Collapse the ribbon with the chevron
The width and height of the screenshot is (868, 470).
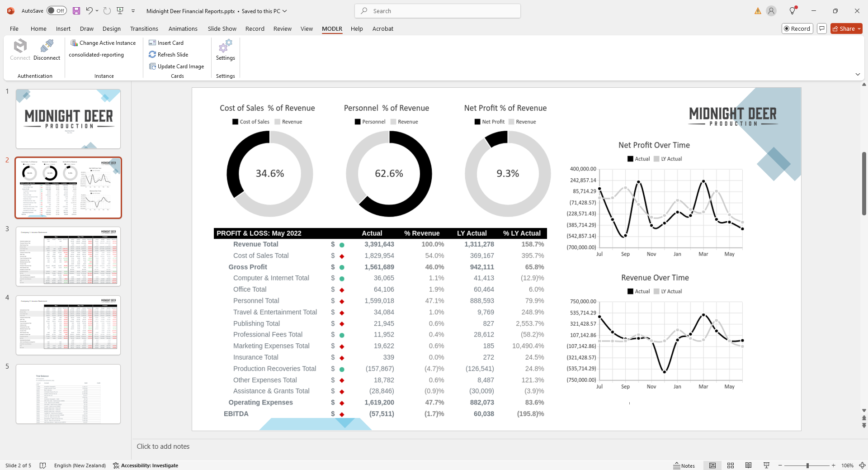[858, 74]
